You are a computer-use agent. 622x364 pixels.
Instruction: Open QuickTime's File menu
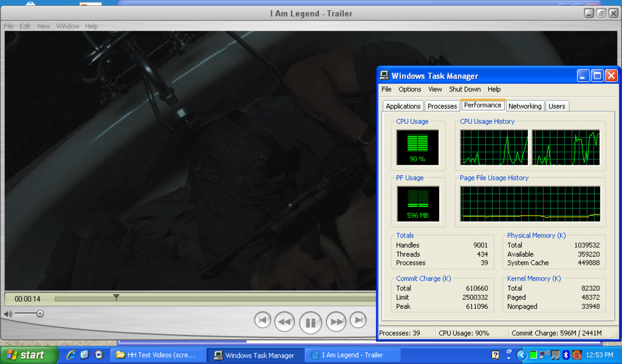(9, 26)
